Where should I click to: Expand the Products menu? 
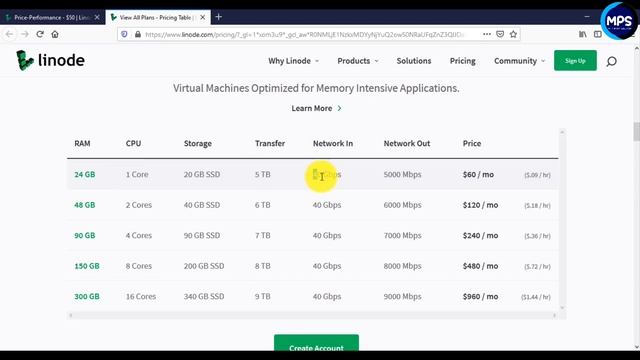[358, 61]
